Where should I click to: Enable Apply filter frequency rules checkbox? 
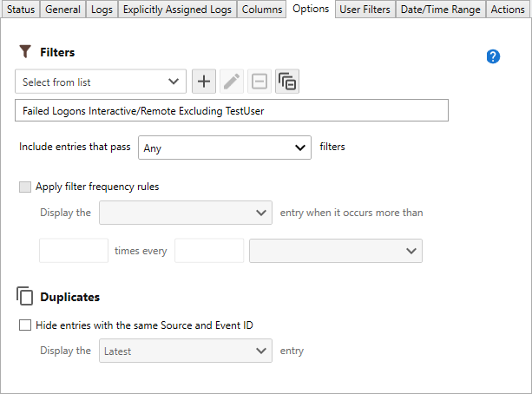24,187
